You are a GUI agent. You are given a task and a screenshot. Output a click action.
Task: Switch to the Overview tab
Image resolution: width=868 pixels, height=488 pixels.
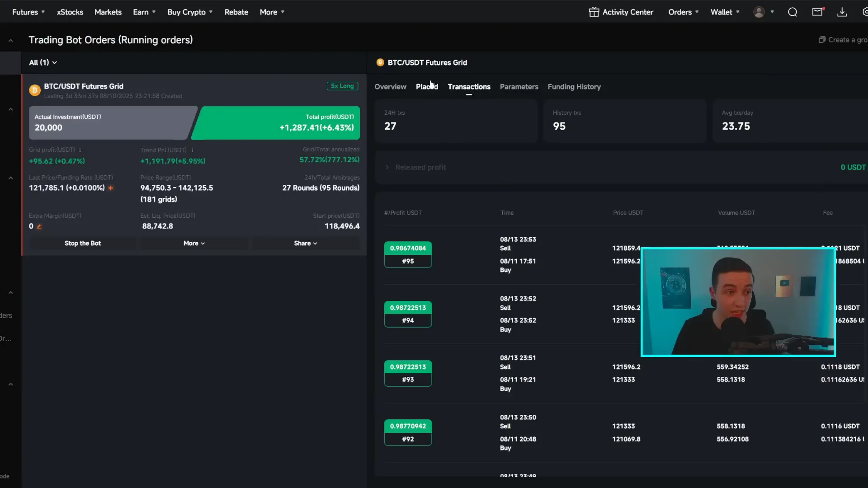click(x=390, y=87)
